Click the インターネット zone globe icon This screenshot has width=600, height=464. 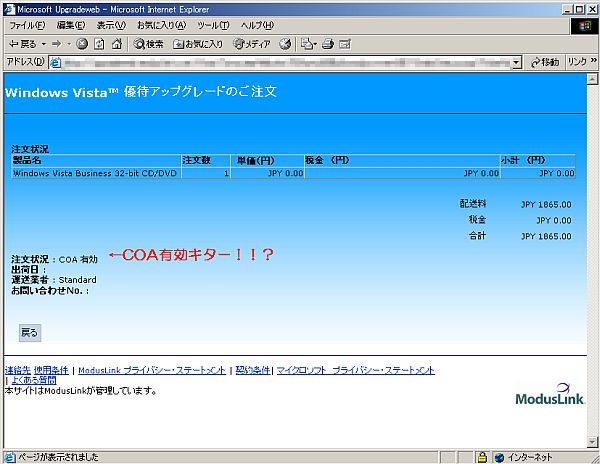499,457
